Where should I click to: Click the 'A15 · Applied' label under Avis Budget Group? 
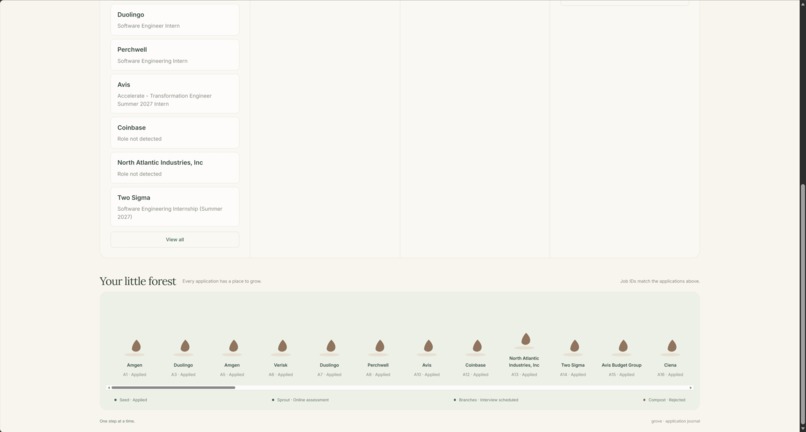[x=621, y=375]
